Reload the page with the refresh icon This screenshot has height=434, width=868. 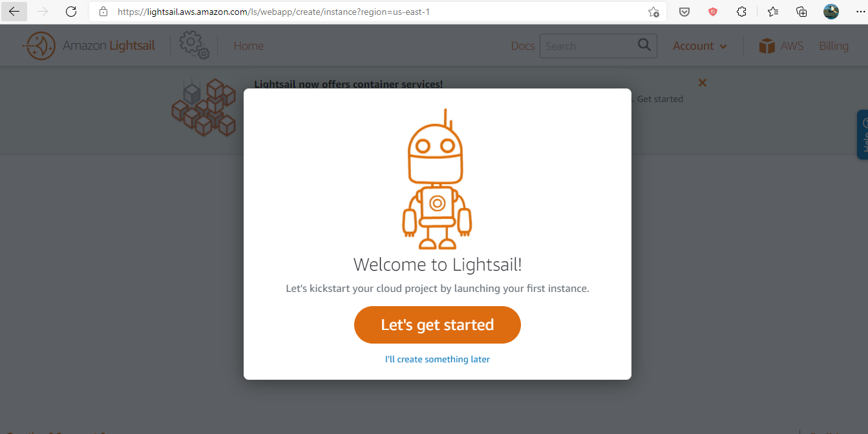pyautogui.click(x=71, y=11)
